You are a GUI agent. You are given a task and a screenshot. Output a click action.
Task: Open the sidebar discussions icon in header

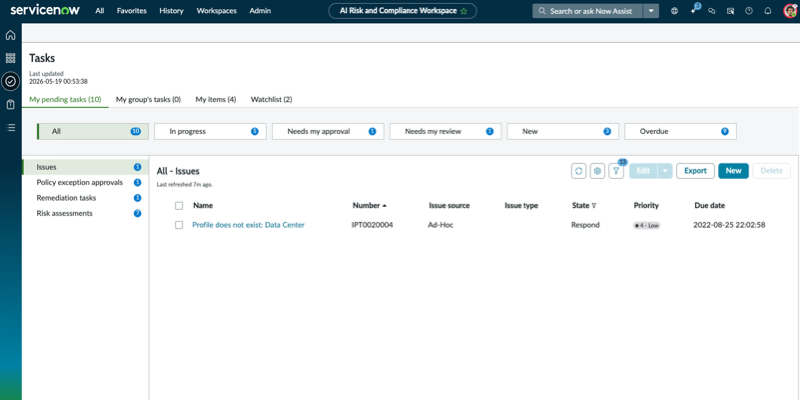pyautogui.click(x=731, y=11)
